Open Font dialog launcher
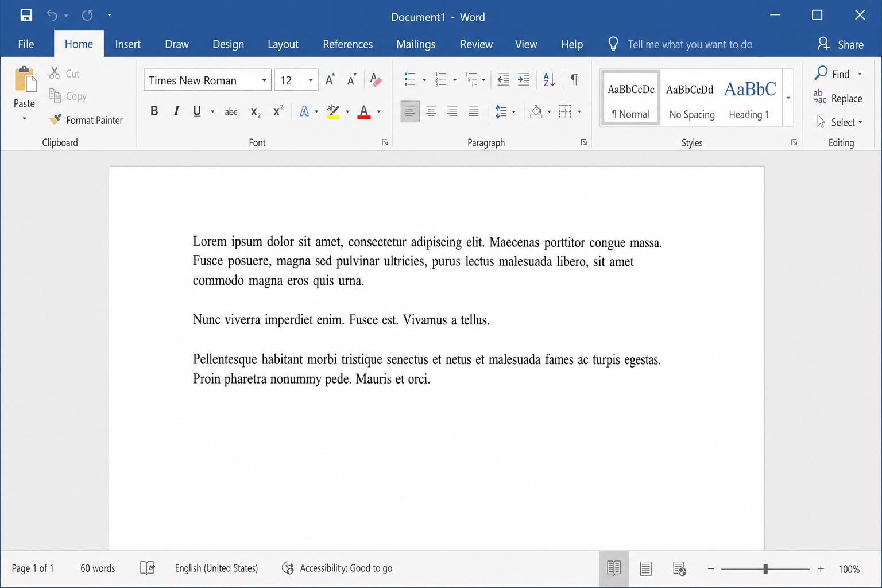The image size is (882, 588). click(385, 142)
